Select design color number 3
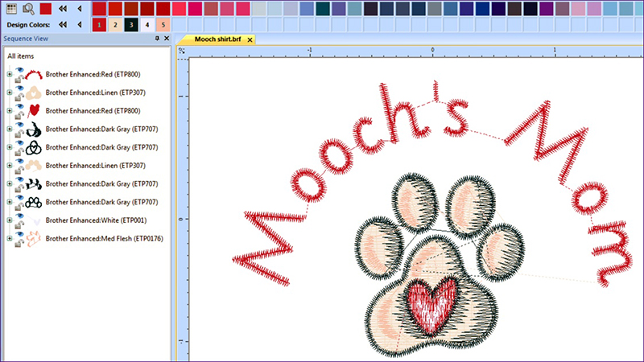Viewport: 644px width, 362px height. (x=131, y=25)
